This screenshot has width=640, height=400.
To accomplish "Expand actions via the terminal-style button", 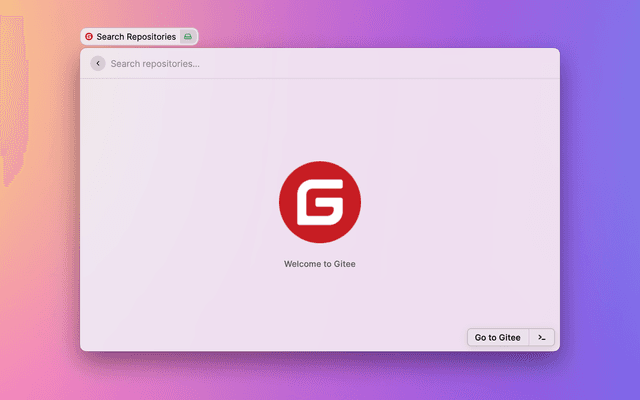I will point(541,337).
